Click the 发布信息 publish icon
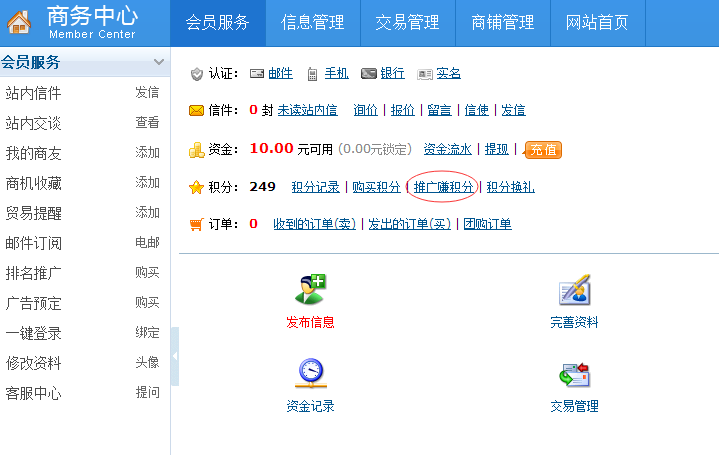This screenshot has height=455, width=719. tap(310, 289)
